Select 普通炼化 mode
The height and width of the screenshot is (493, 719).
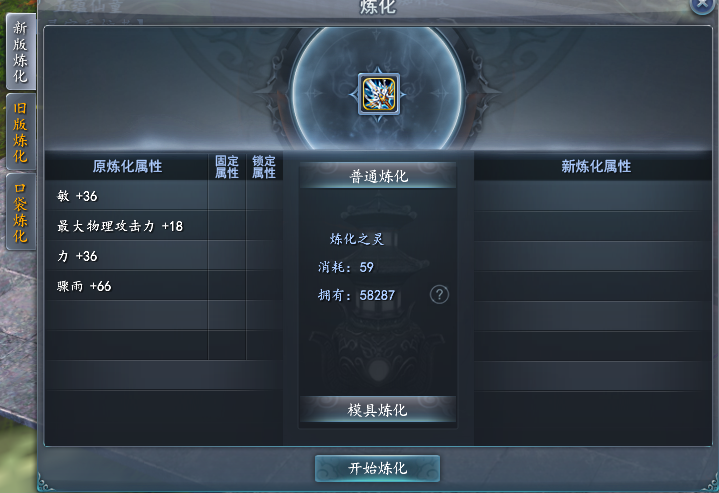pyautogui.click(x=378, y=176)
